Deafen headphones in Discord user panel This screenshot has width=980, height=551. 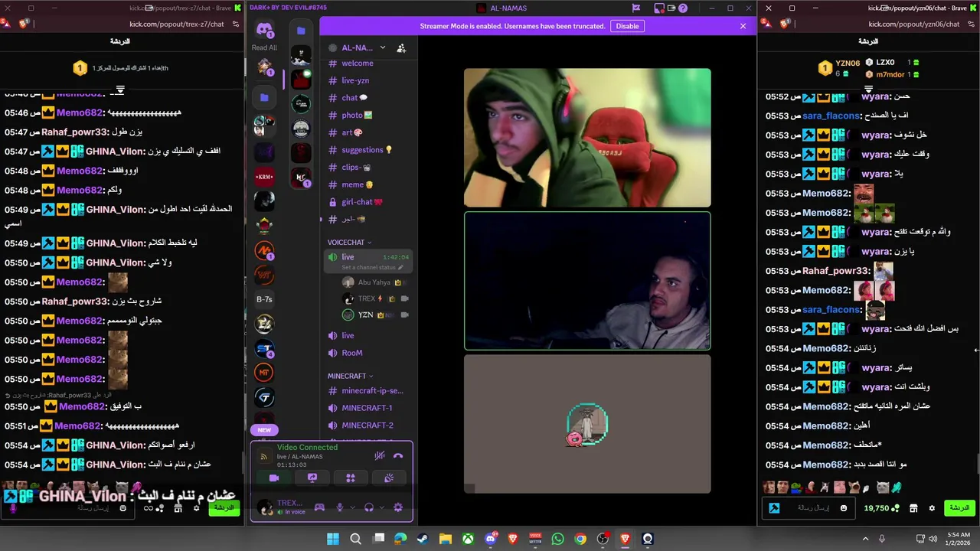pyautogui.click(x=369, y=507)
